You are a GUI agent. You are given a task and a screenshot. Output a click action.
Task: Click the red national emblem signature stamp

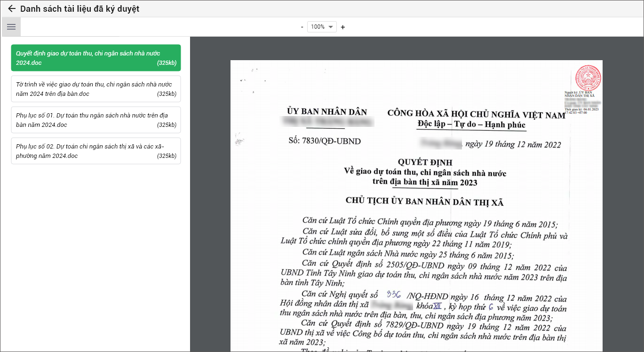(588, 77)
